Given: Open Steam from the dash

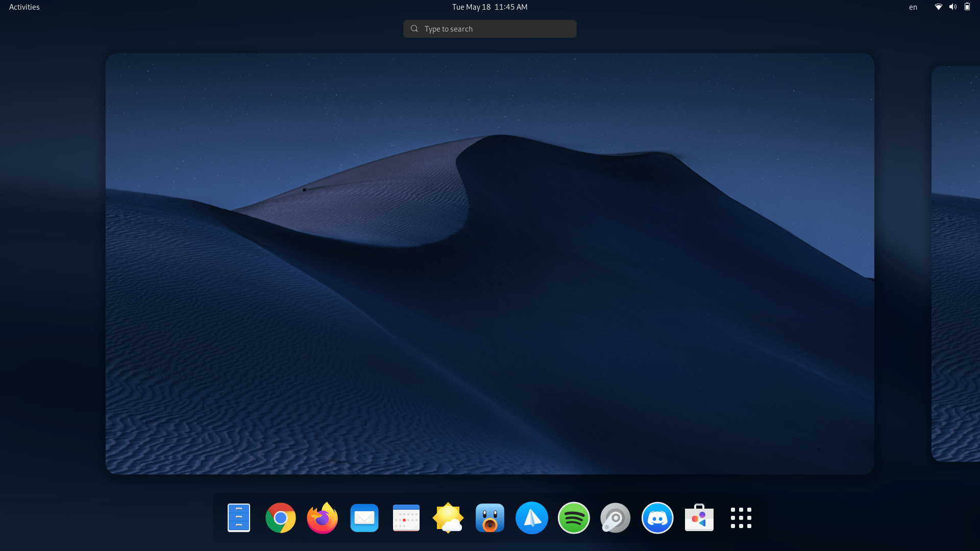Looking at the screenshot, I should pyautogui.click(x=615, y=518).
